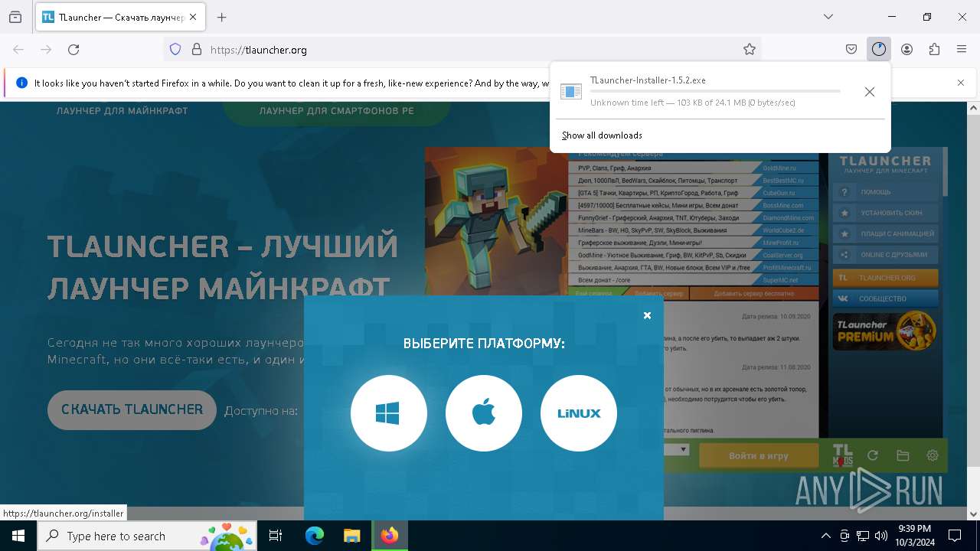The width and height of the screenshot is (980, 551).
Task: Choose the Windows platform icon
Action: [388, 413]
